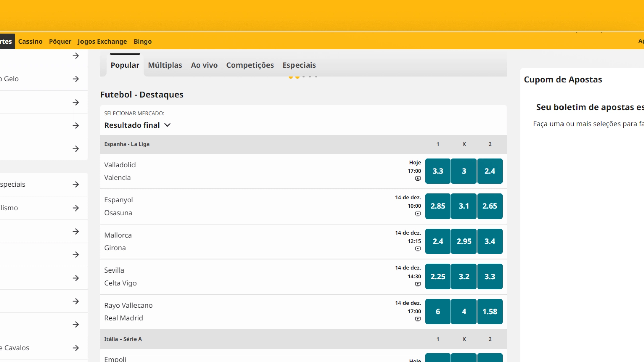644x362 pixels.
Task: Click arrow beside 'speciais' sidebar item
Action: 76,184
